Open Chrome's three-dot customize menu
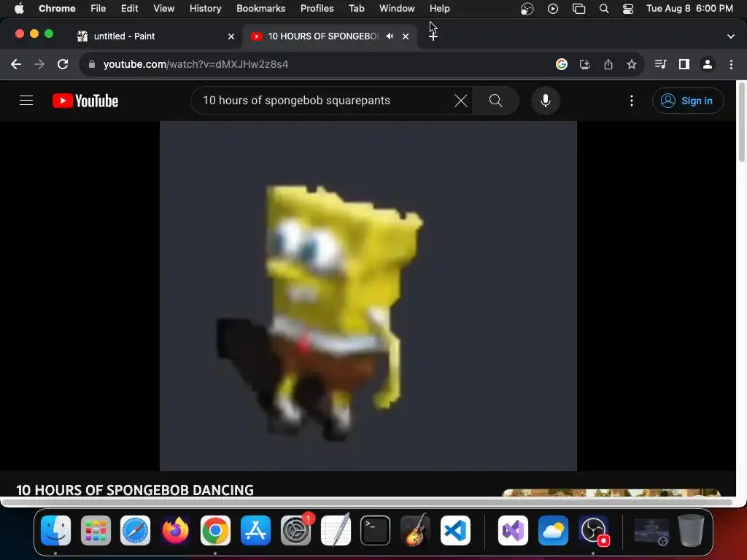The image size is (747, 560). 731,64
